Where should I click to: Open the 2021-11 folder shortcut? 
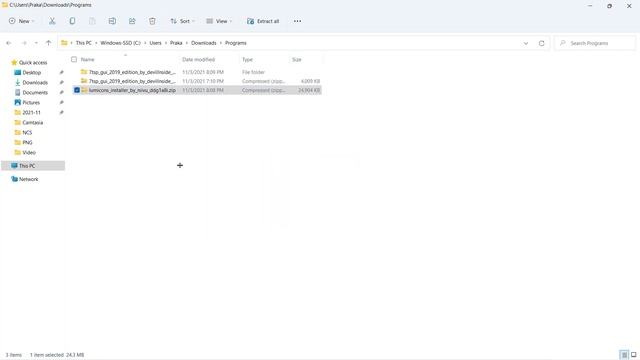click(x=31, y=113)
